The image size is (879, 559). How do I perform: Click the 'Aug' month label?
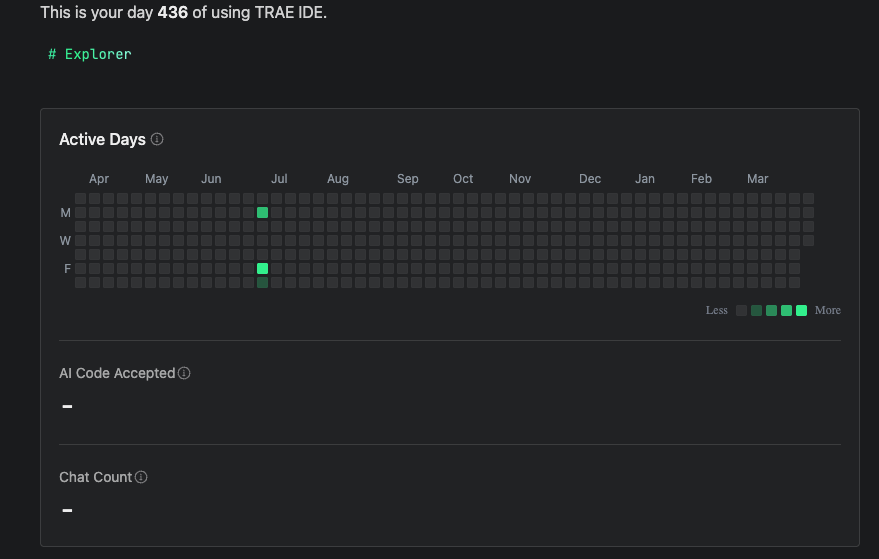click(x=338, y=179)
